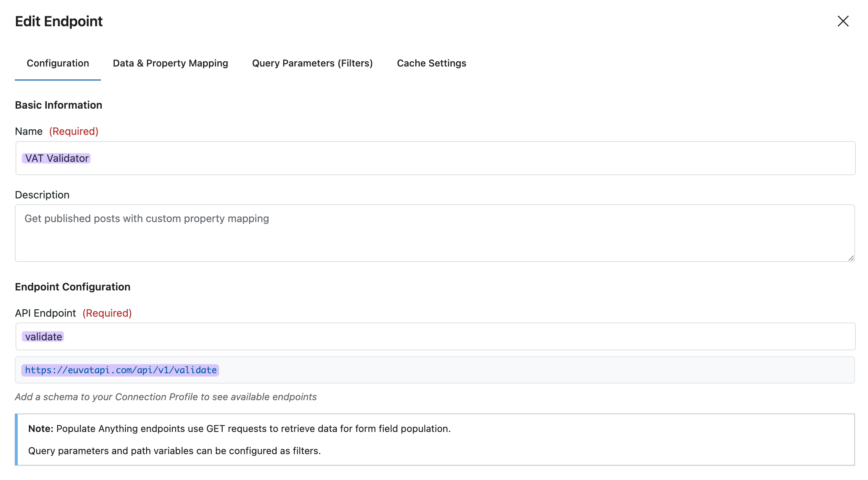Click the API Endpoint input field

coord(435,337)
